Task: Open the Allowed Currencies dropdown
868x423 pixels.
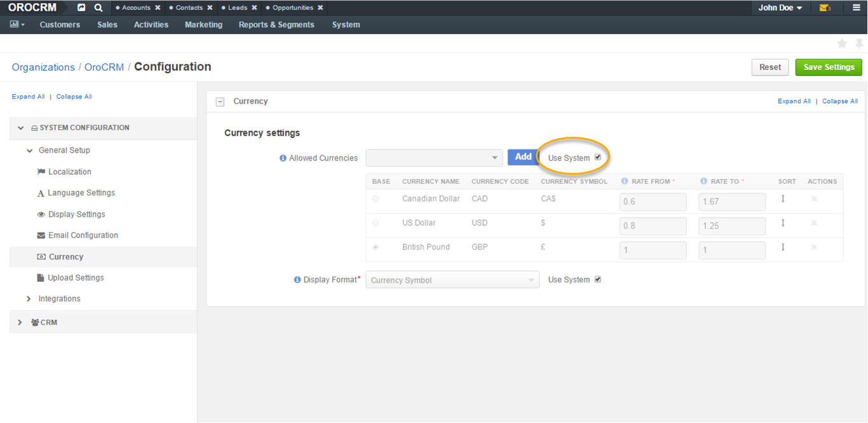Action: click(x=435, y=158)
